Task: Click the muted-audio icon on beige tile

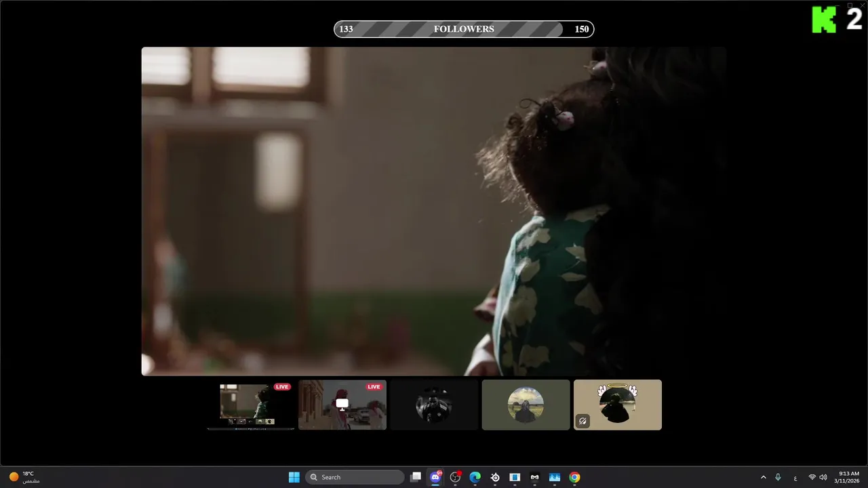Action: (x=583, y=421)
